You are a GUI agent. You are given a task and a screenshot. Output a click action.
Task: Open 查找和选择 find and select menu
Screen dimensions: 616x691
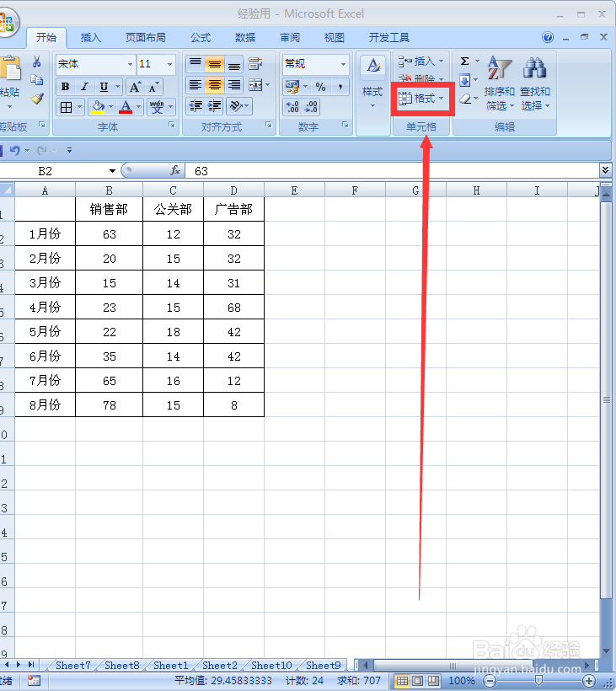point(535,83)
